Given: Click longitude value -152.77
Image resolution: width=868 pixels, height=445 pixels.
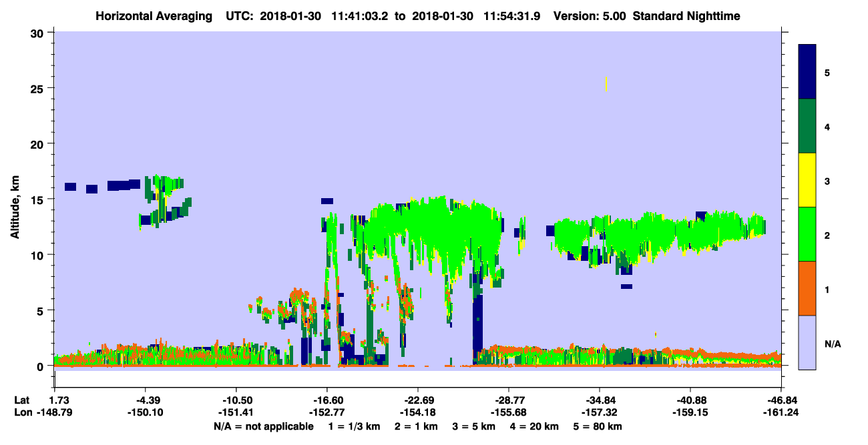Looking at the screenshot, I should tap(327, 412).
